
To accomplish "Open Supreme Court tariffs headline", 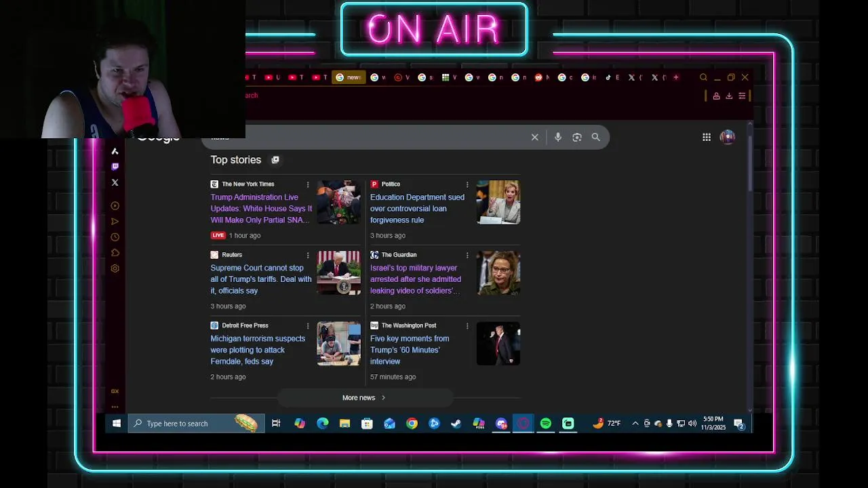I will 261,279.
